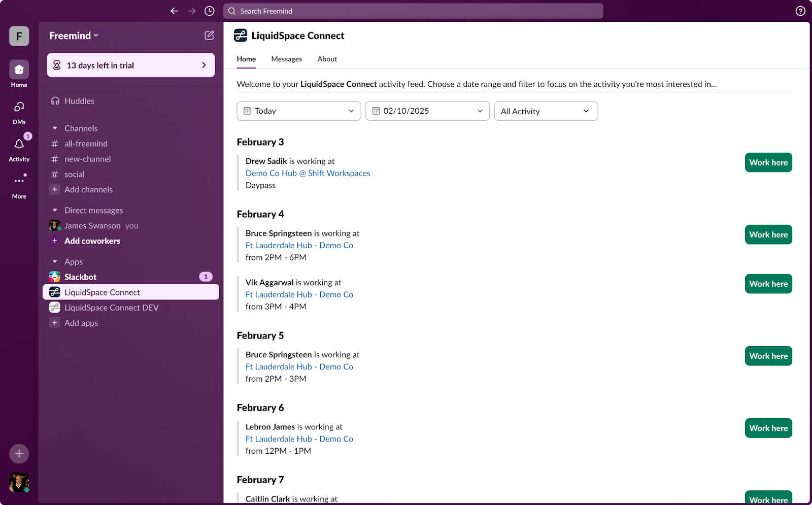Open the Freemind workspace menu

[x=74, y=36]
